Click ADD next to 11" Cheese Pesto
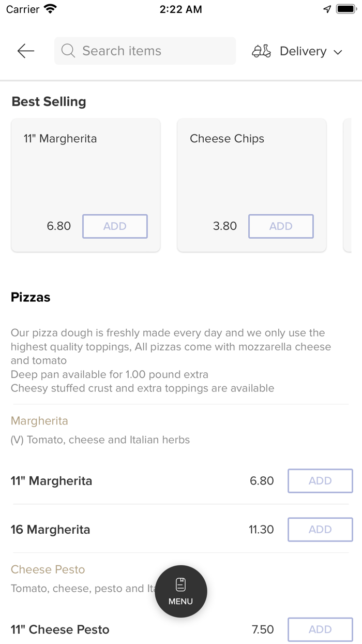 coord(320,630)
